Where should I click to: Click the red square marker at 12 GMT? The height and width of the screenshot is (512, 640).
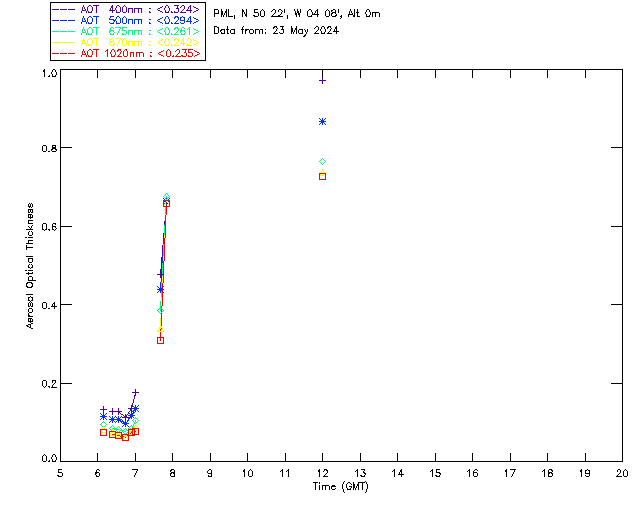(322, 177)
